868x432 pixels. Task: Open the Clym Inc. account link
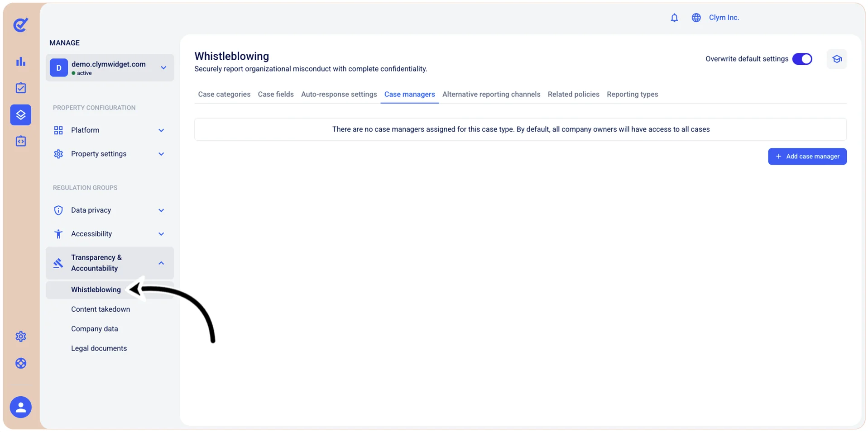724,18
